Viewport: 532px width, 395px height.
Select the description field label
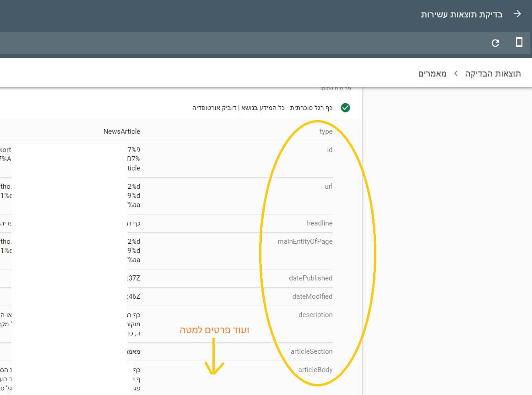point(315,315)
